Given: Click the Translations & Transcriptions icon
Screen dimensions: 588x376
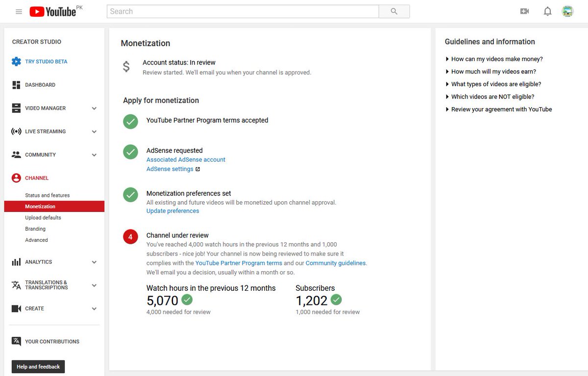Looking at the screenshot, I should point(16,285).
